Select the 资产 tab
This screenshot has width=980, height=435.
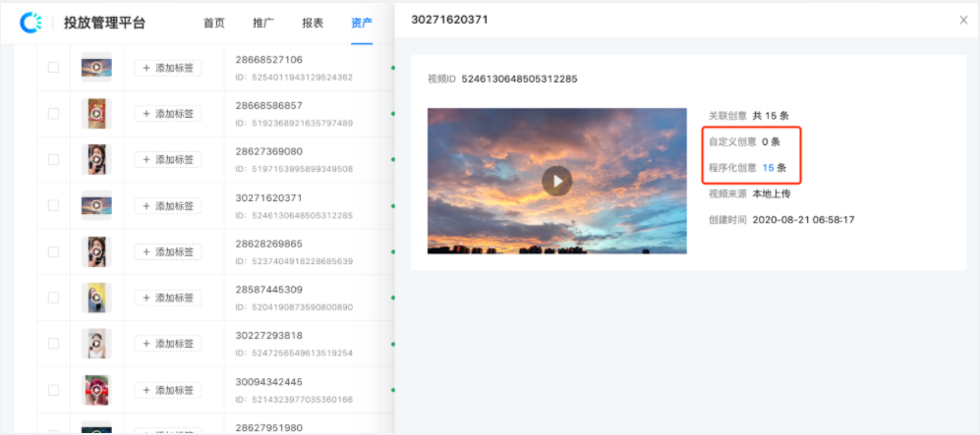[362, 24]
